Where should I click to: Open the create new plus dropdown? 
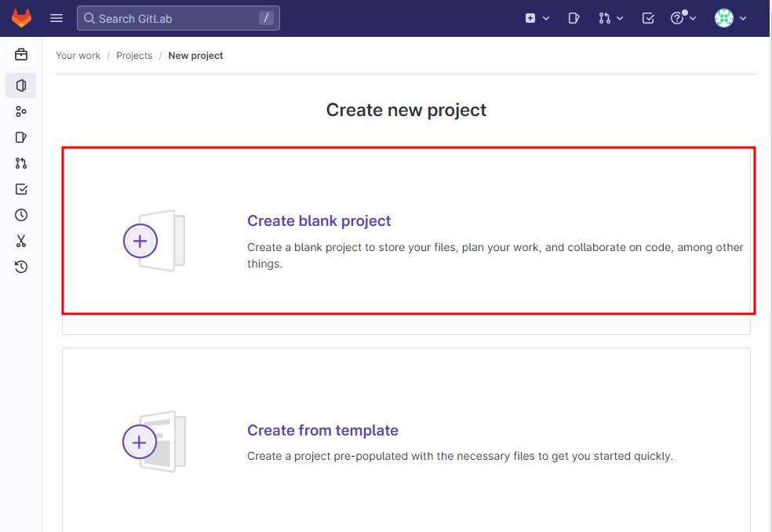537,18
